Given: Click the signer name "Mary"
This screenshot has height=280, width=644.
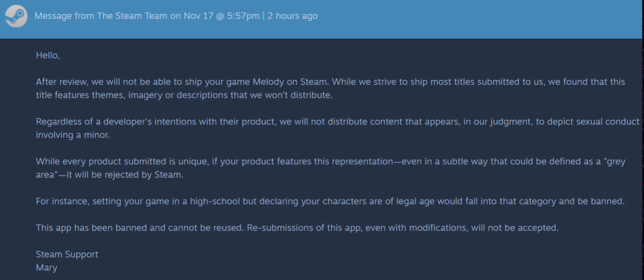Looking at the screenshot, I should (47, 268).
